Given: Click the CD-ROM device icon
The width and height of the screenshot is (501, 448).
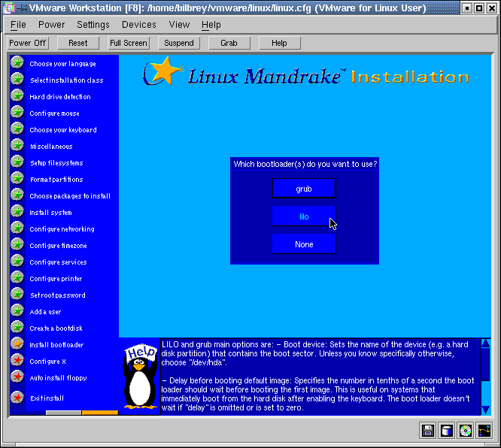Looking at the screenshot, I should click(x=466, y=431).
